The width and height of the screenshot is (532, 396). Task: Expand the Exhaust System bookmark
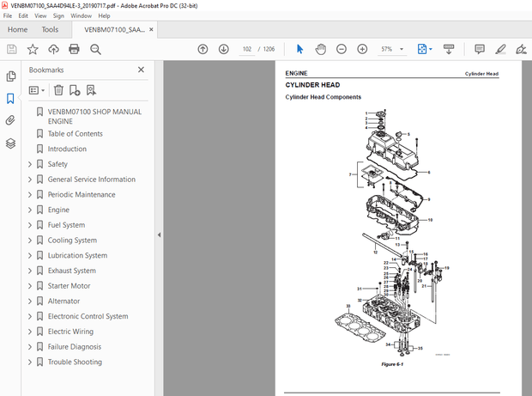(30, 271)
